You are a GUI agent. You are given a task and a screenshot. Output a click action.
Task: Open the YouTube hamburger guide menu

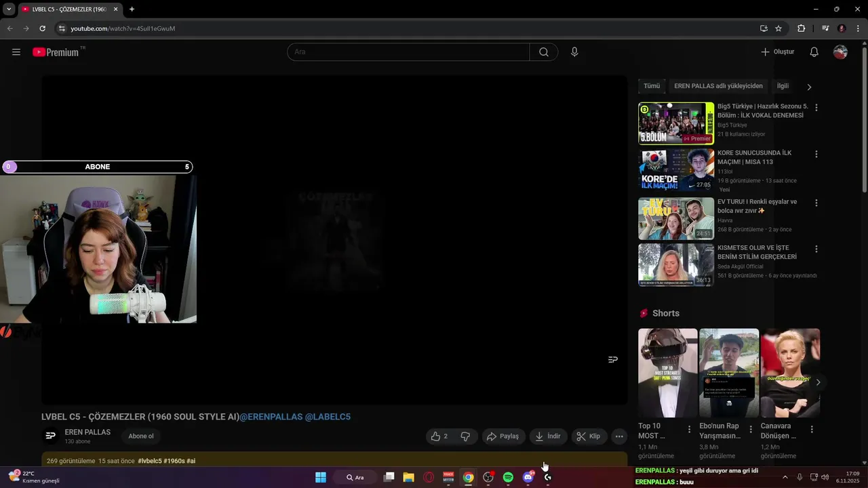point(16,52)
